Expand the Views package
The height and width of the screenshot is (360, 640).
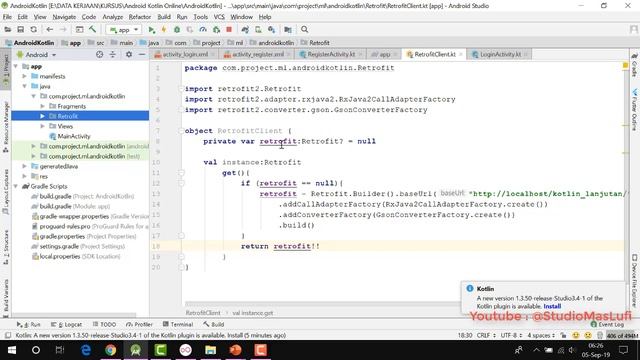click(42, 126)
